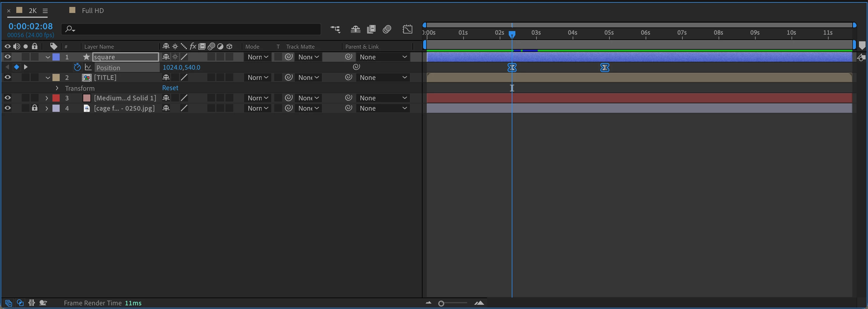868x309 pixels.
Task: Go to next Position keyframe arrow
Action: point(26,67)
